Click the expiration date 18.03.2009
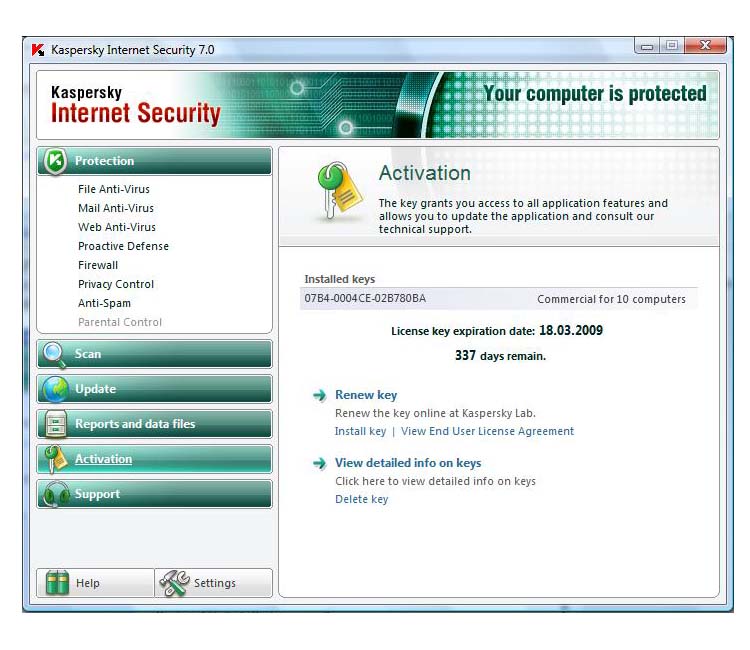The image size is (750, 650). (571, 331)
